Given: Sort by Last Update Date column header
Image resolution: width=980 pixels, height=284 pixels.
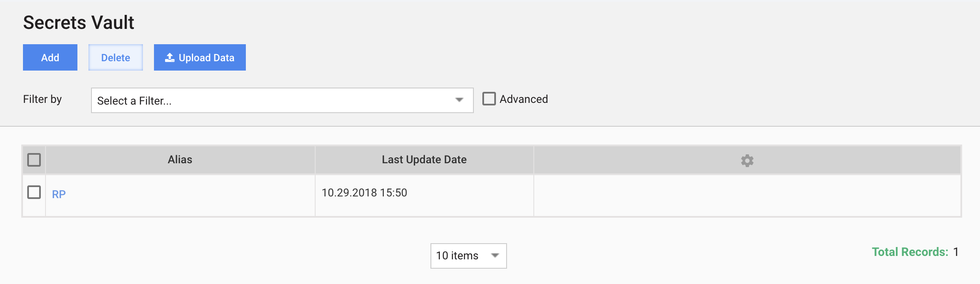Looking at the screenshot, I should tap(424, 159).
